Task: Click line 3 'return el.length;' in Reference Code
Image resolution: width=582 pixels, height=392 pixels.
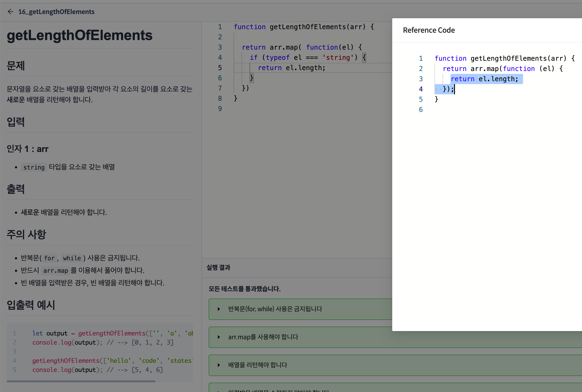Action: click(485, 79)
